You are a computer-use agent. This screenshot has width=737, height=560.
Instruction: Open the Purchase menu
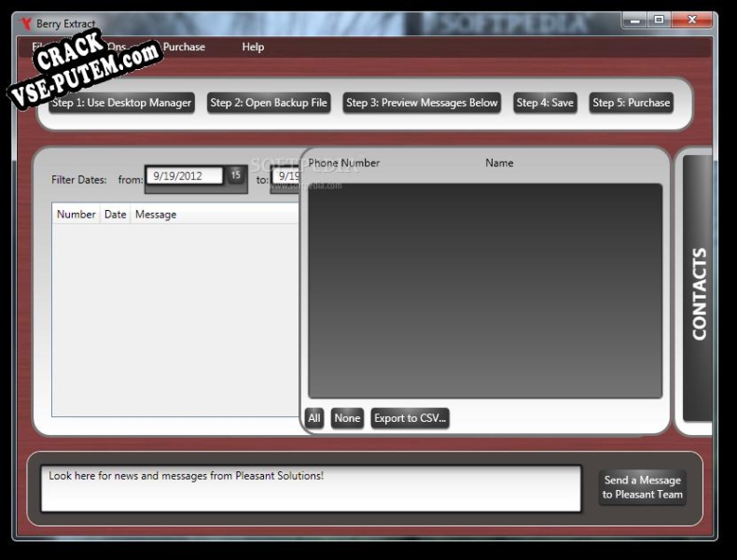[184, 47]
